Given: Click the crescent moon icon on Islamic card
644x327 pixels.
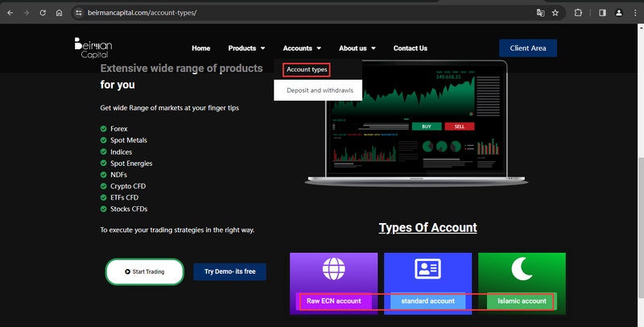Looking at the screenshot, I should point(522,269).
